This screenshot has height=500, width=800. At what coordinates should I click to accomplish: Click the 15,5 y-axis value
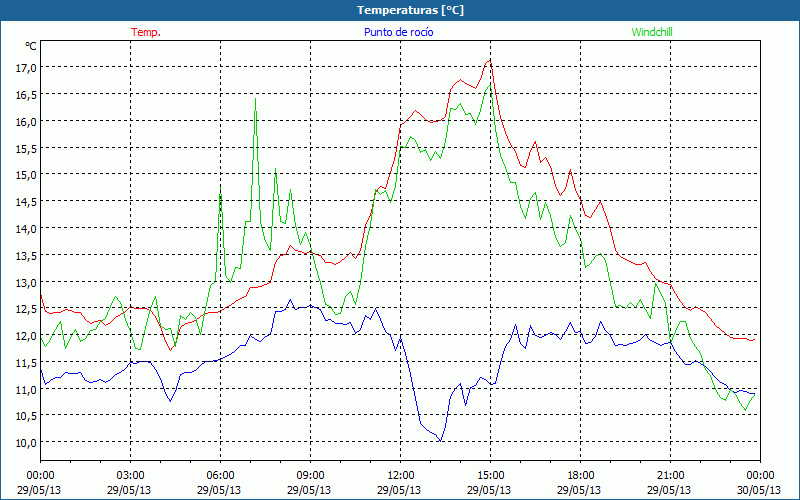[26, 148]
